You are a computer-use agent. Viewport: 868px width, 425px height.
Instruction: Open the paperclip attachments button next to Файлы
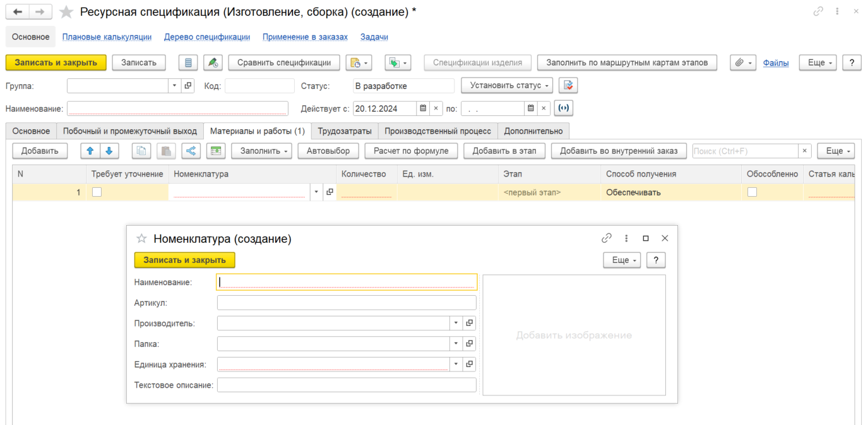tap(743, 62)
